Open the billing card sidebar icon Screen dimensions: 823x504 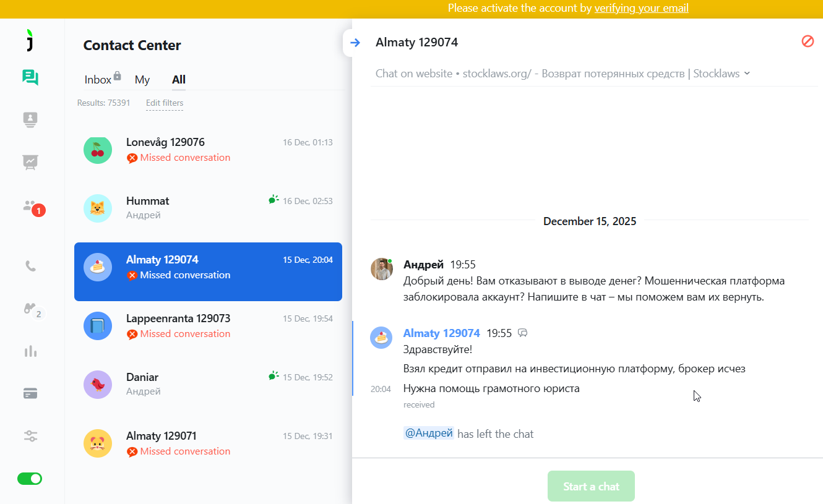30,393
